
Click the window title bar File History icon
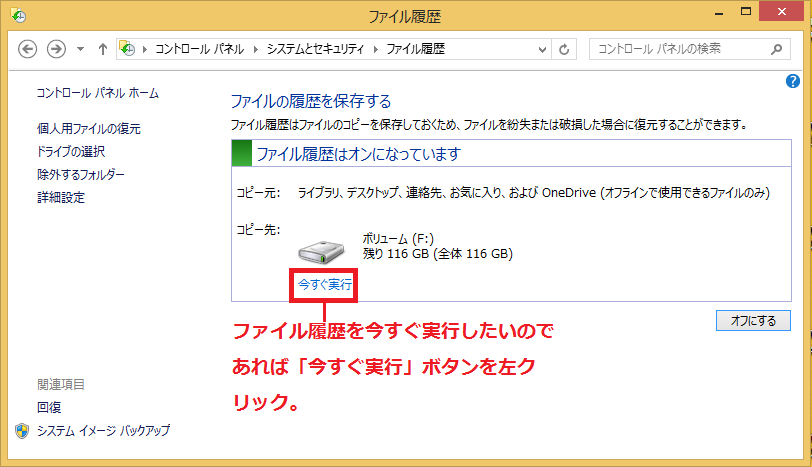coord(18,16)
